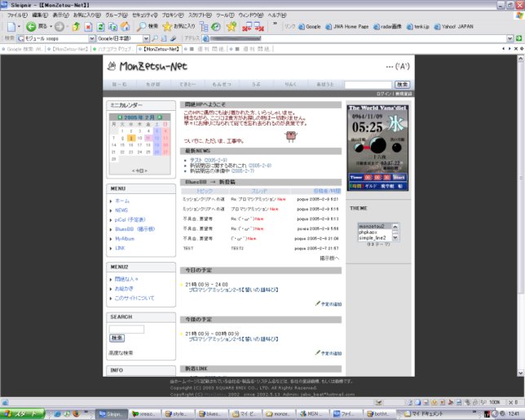This screenshot has width=525, height=420.
Task: Switch to the Google search tab
Action: tap(23, 49)
